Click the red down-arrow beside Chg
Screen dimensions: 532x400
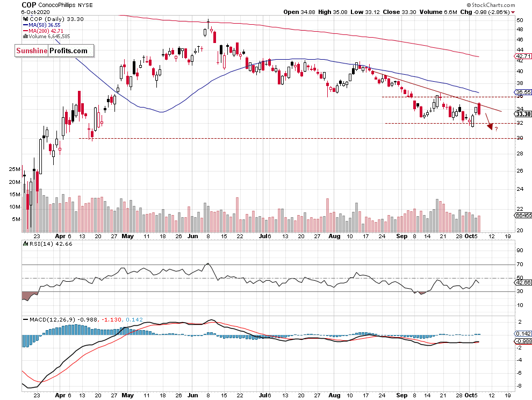[x=513, y=12]
